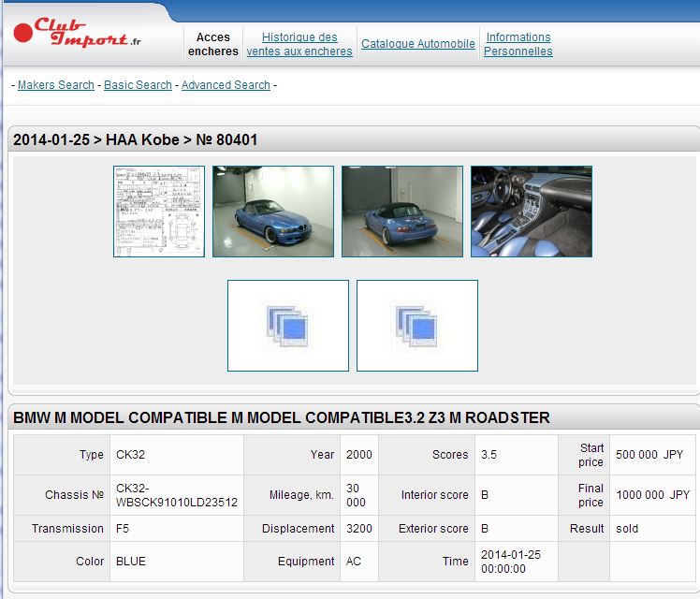Open the interior dashboard photo
Image resolution: width=700 pixels, height=599 pixels.
[532, 212]
